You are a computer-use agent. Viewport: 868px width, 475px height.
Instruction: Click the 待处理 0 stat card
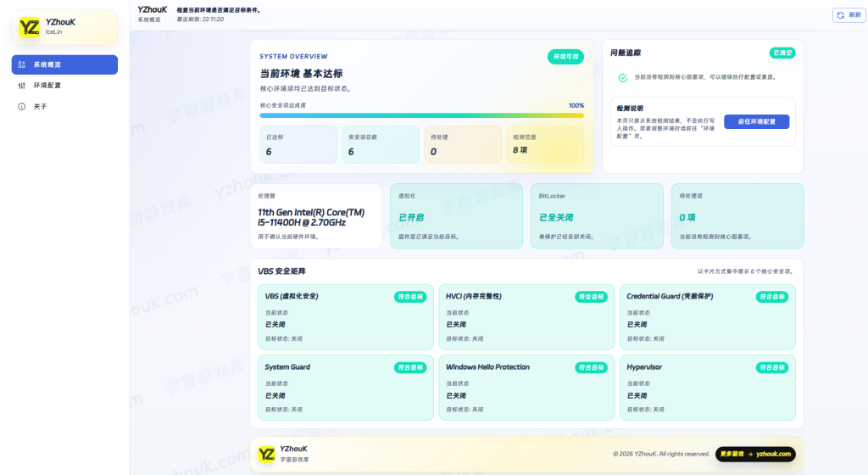463,144
